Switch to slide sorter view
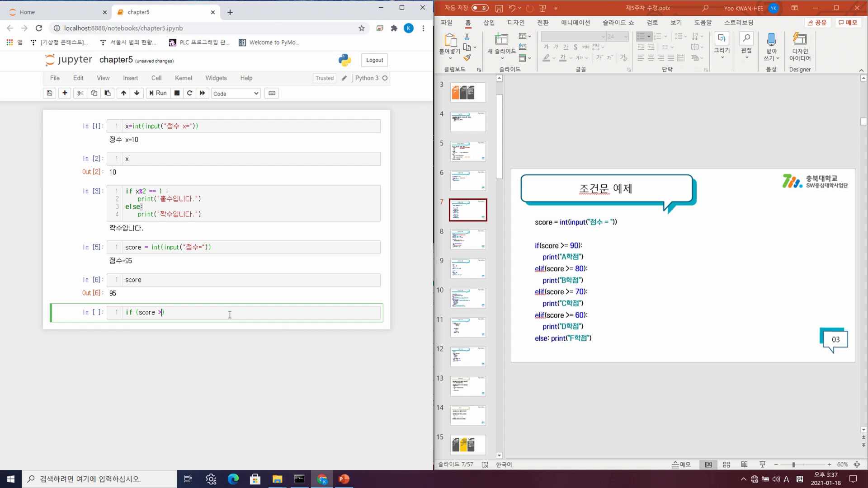This screenshot has width=868, height=488. click(726, 465)
